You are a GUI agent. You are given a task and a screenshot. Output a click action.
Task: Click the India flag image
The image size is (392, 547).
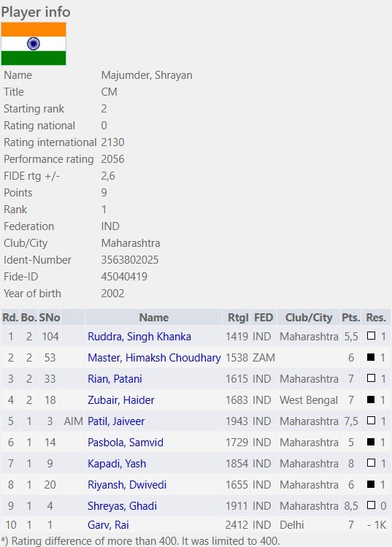[x=34, y=44]
